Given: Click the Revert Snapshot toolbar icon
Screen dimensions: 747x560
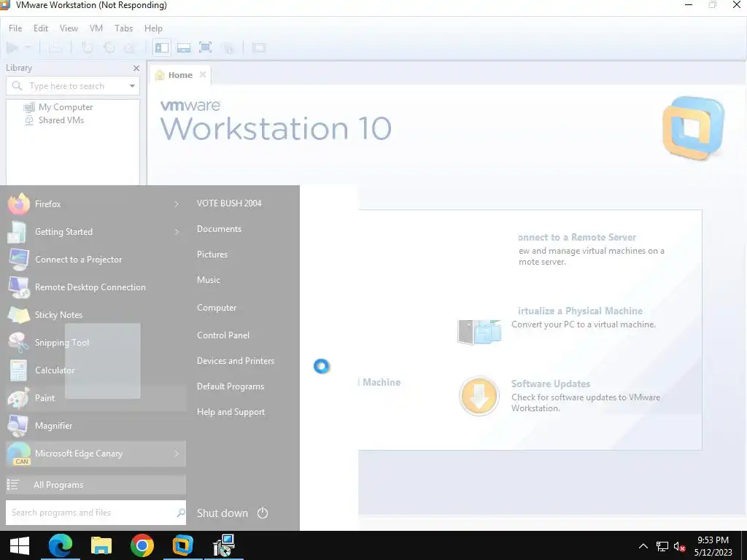Looking at the screenshot, I should pos(109,47).
